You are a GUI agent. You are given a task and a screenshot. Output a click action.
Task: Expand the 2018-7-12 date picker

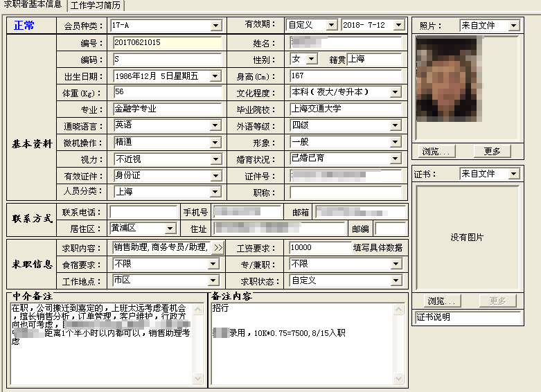398,25
